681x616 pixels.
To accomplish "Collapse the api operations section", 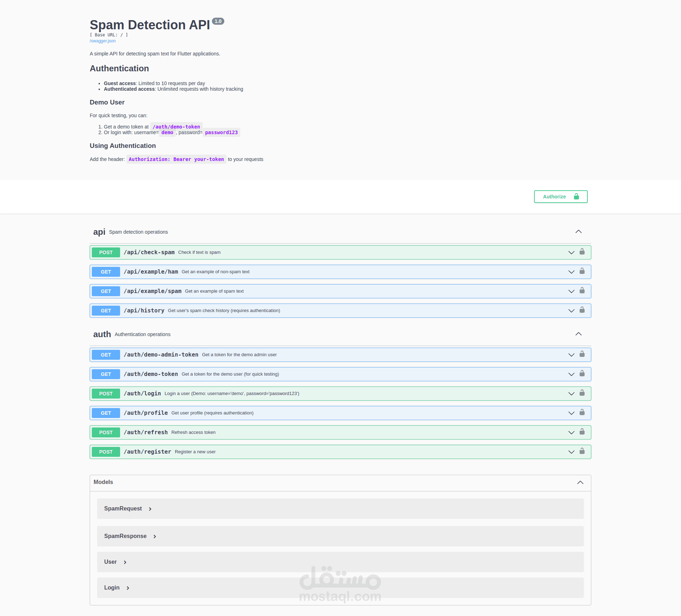I will click(x=578, y=232).
